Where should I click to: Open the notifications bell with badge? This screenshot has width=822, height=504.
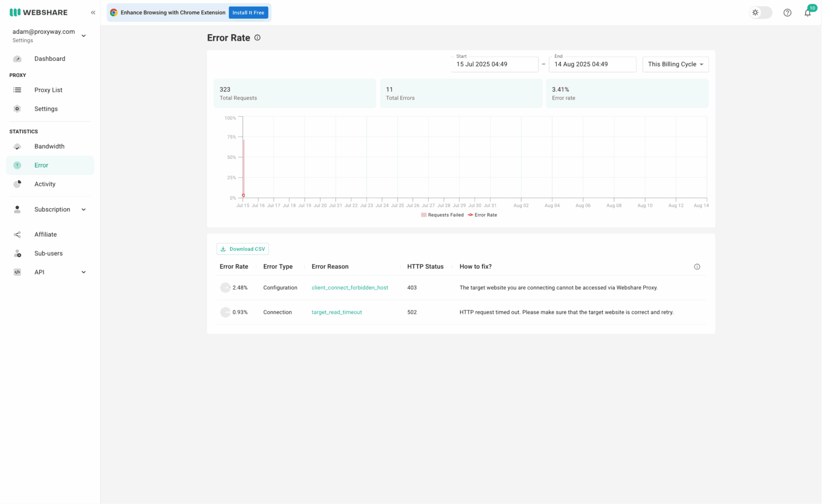click(808, 12)
